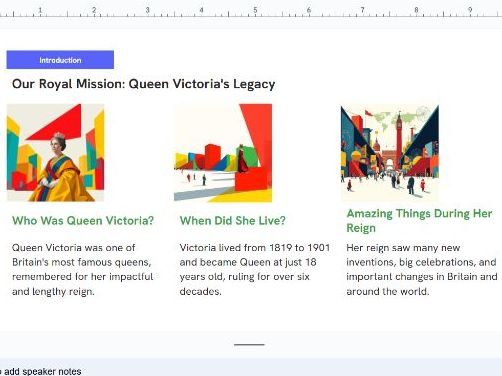502x376 pixels.
Task: Select the Queen Victoria portrait image
Action: click(55, 153)
